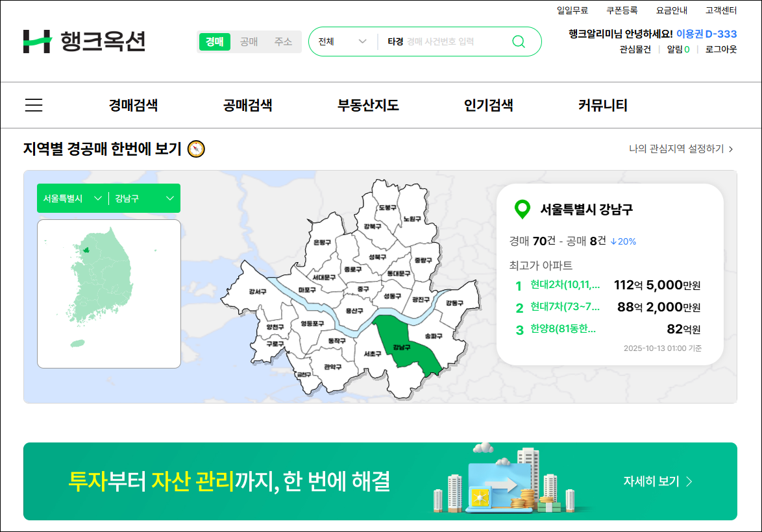
Task: Click Jeju island on the mini map
Action: coord(78,343)
